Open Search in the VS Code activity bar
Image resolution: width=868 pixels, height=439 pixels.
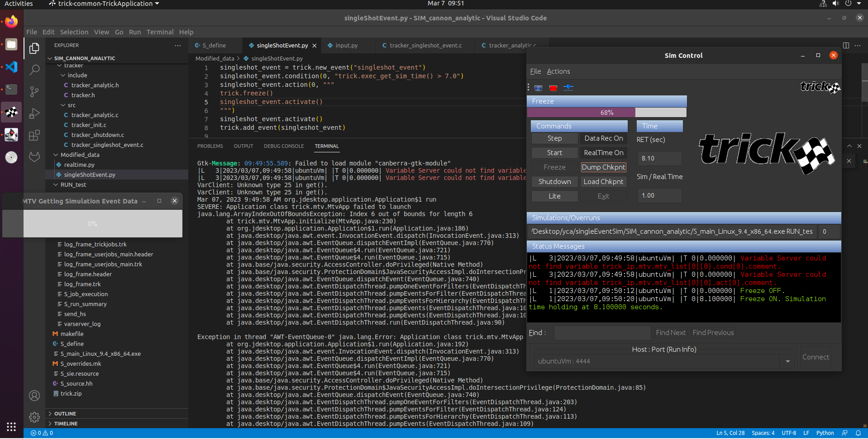(x=34, y=69)
